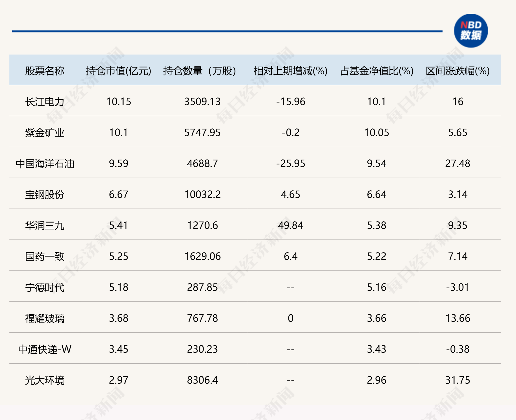Select the 占基金净值比(%) column header
The width and height of the screenshot is (516, 420).
[377, 71]
